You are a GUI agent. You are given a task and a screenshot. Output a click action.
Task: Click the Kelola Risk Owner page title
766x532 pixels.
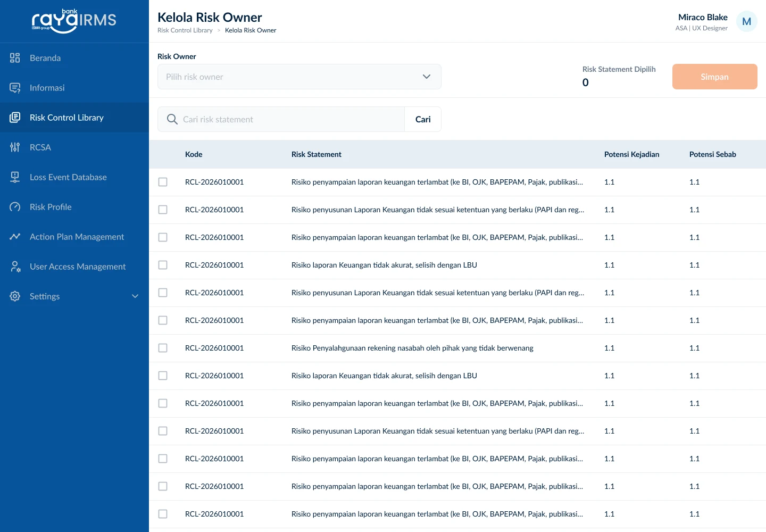[x=210, y=17]
